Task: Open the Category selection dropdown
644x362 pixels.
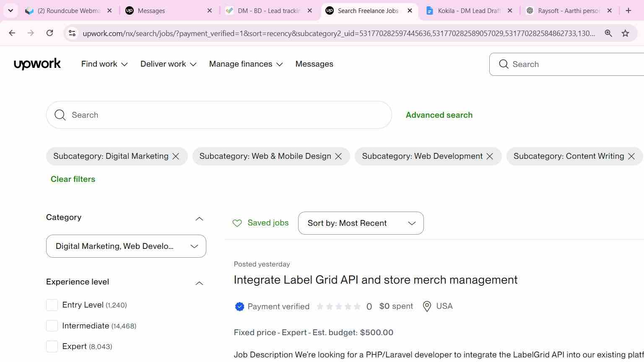Action: tap(126, 246)
